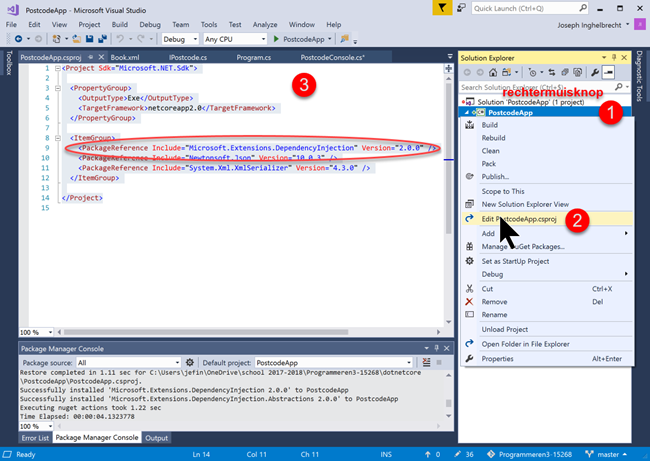Open the Programmeren3-15268 repository indicator

pos(529,454)
